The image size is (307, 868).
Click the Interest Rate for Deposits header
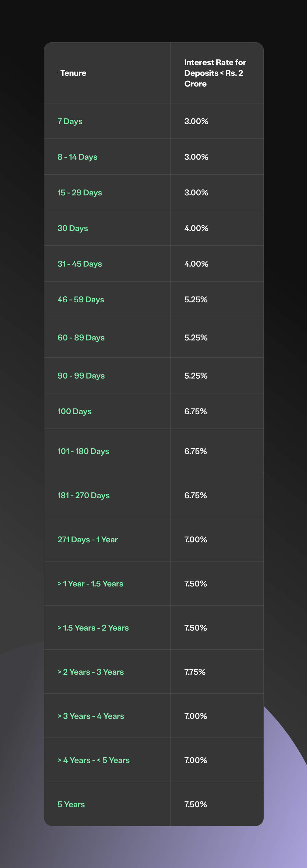click(x=215, y=73)
